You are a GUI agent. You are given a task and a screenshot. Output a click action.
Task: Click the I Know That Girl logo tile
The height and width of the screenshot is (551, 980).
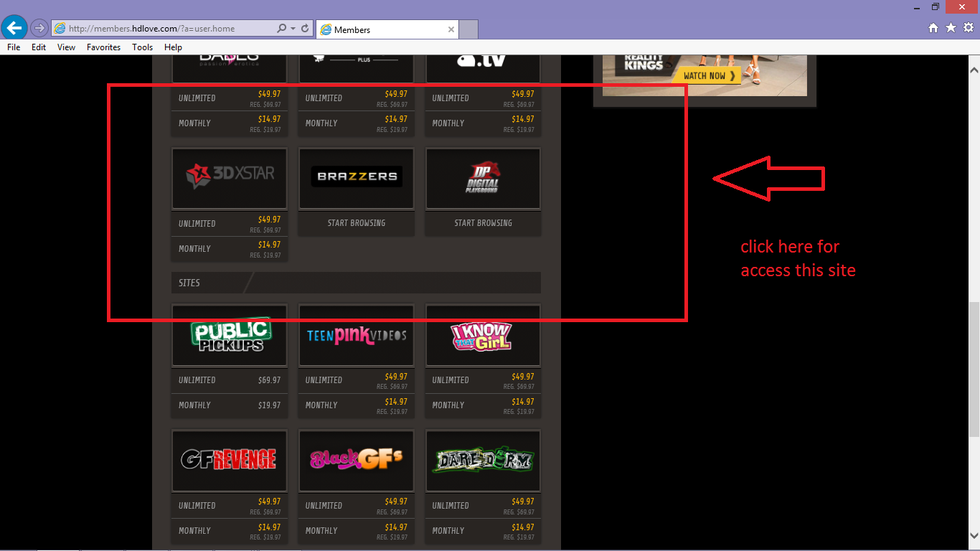pyautogui.click(x=483, y=336)
